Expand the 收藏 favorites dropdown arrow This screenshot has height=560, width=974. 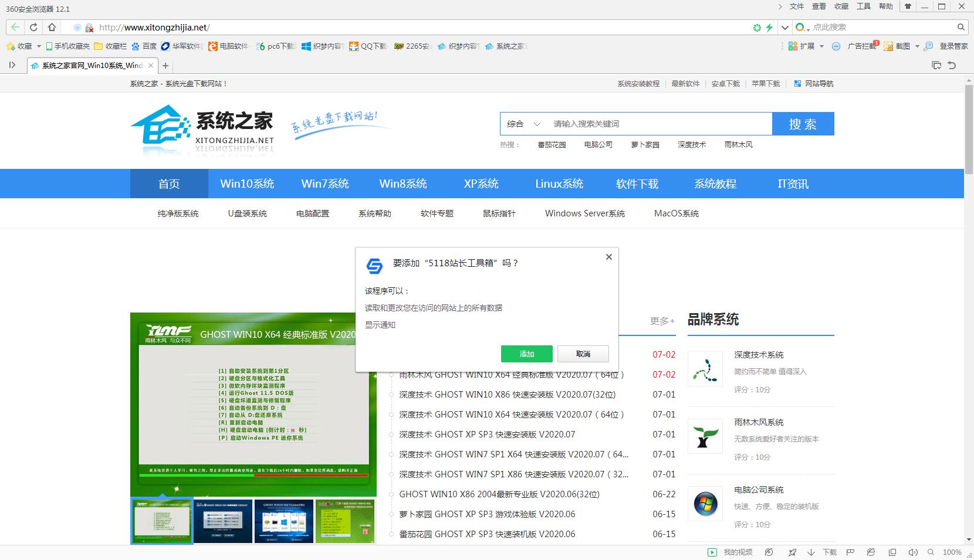point(39,46)
